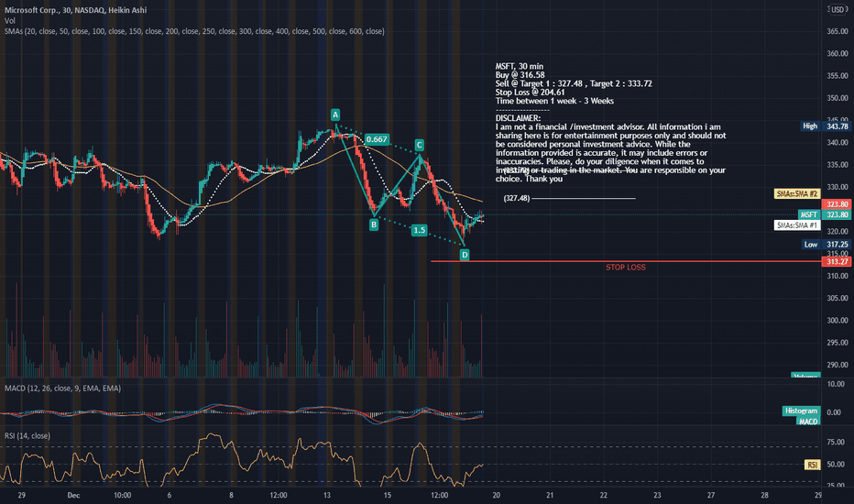Select the RSI scale label
The image size is (854, 504).
tap(813, 465)
